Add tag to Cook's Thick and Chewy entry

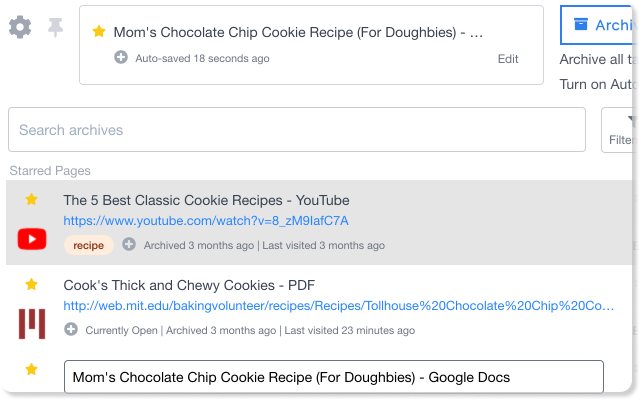[71, 329]
